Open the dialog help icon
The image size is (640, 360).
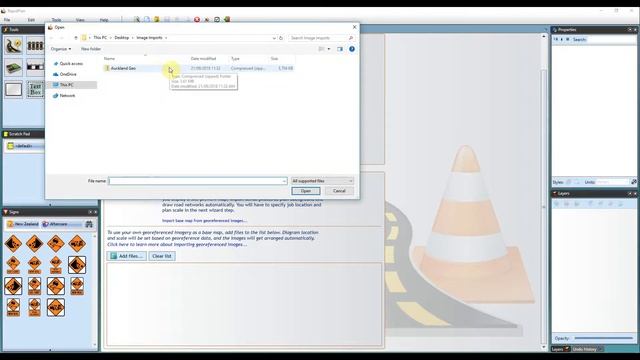pos(352,49)
